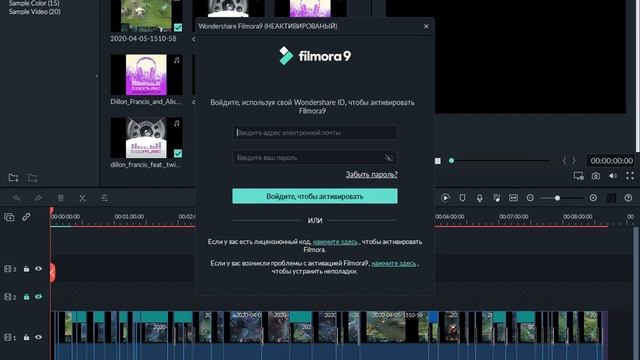
Task: Open the help question mark icon
Action: point(628,198)
